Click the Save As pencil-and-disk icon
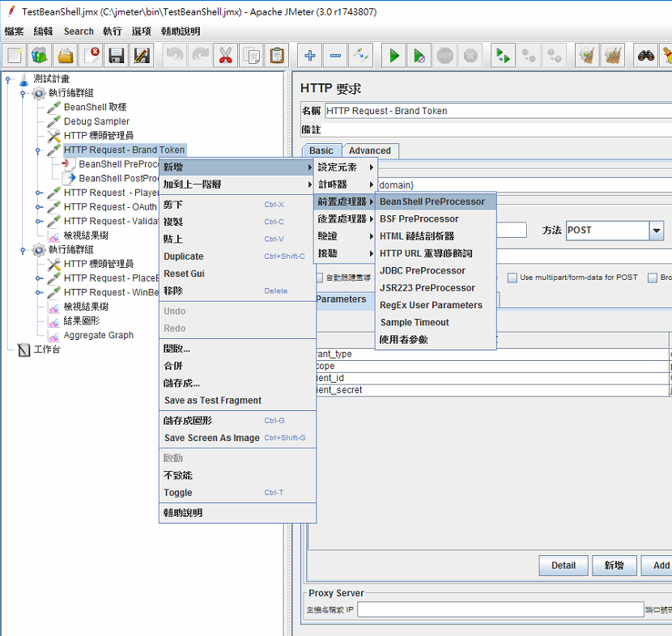The height and width of the screenshot is (636, 672). (142, 56)
